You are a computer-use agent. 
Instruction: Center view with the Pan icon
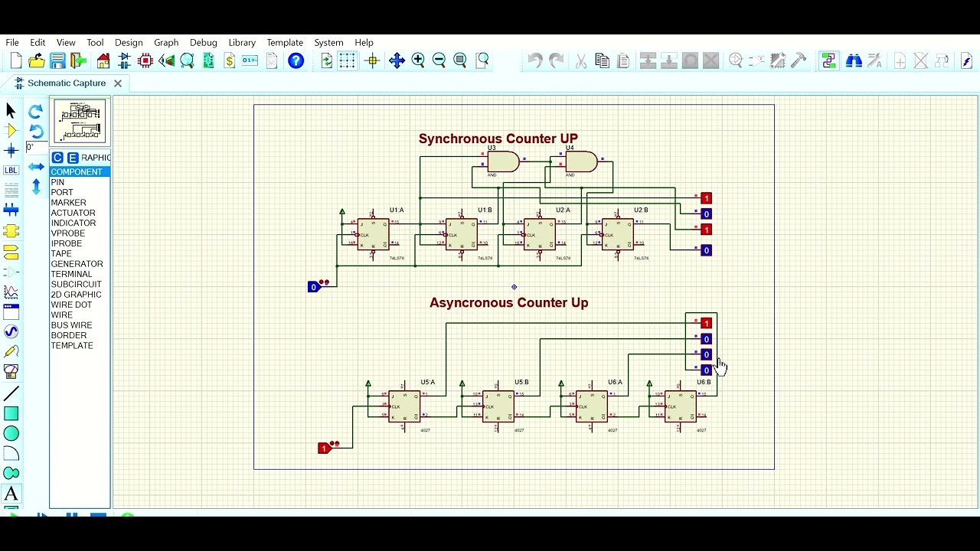tap(397, 61)
